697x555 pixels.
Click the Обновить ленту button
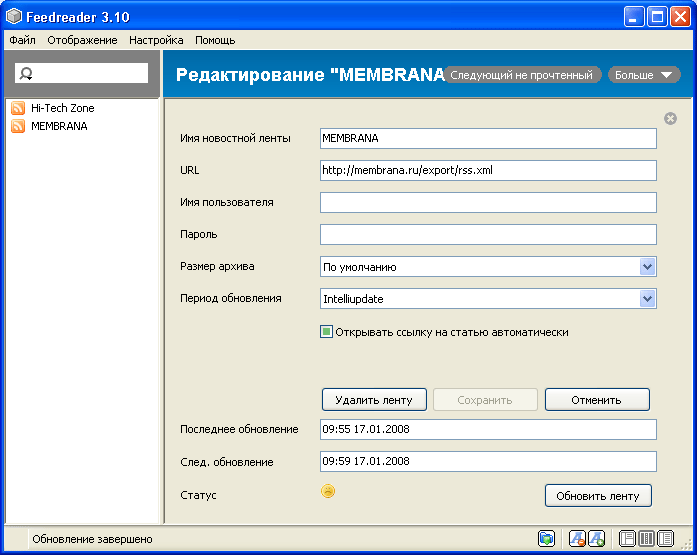click(598, 496)
